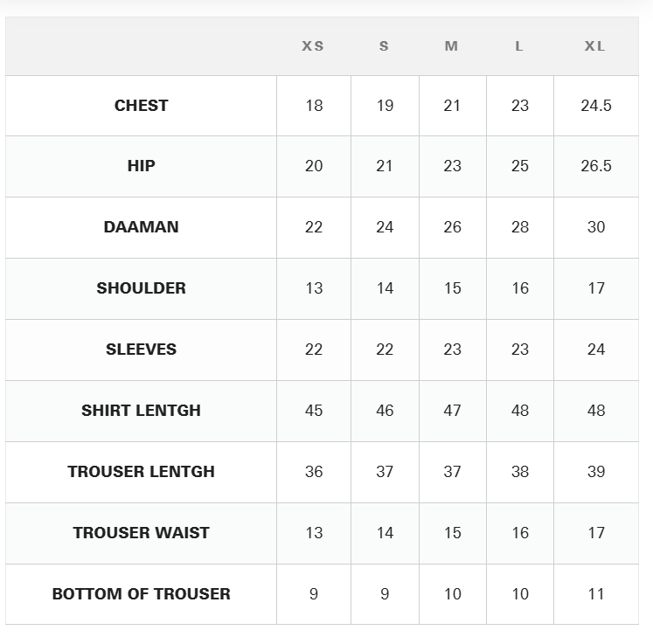653x644 pixels.
Task: Select the 39 trouser length XL cell
Action: 596,472
